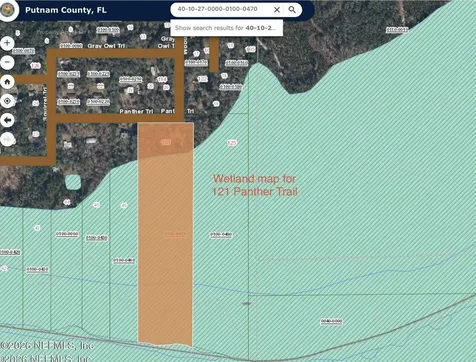Click the 122 address marker
476x362 pixels.
click(x=202, y=79)
